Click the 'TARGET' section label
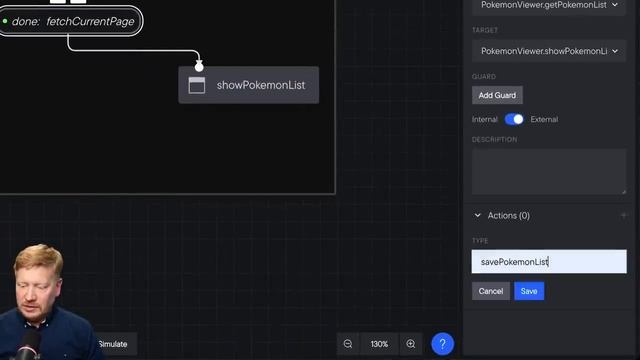 [485, 30]
